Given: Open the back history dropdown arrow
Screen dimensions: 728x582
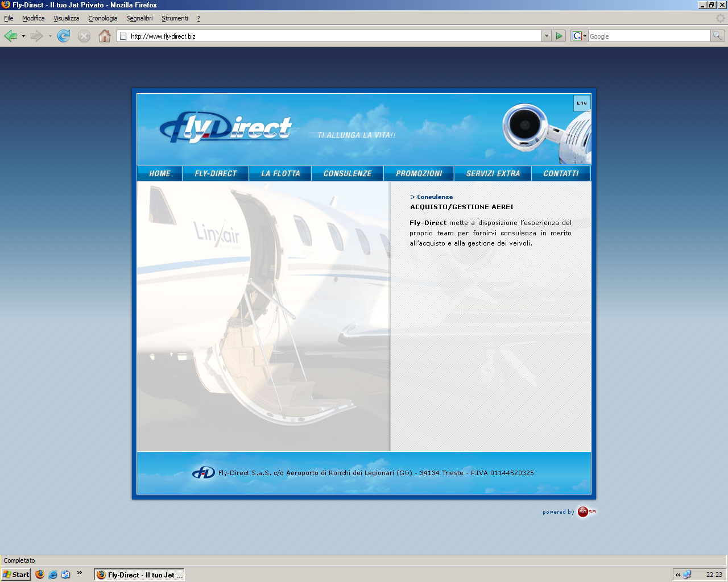Looking at the screenshot, I should coord(23,36).
